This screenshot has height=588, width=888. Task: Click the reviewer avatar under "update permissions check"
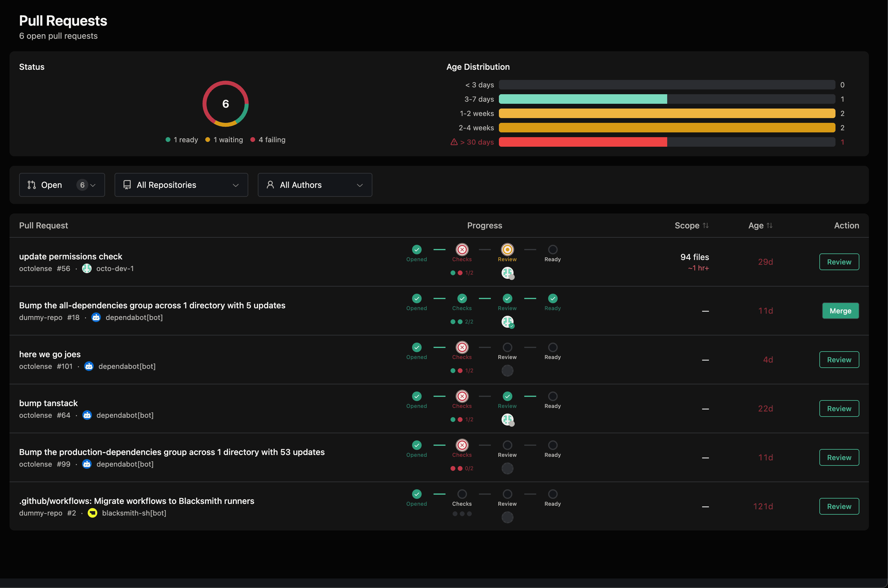508,273
